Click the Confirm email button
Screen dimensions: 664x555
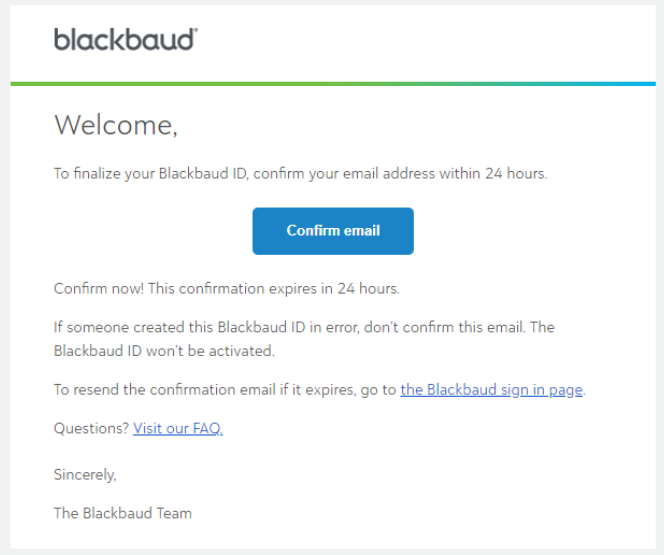point(333,231)
